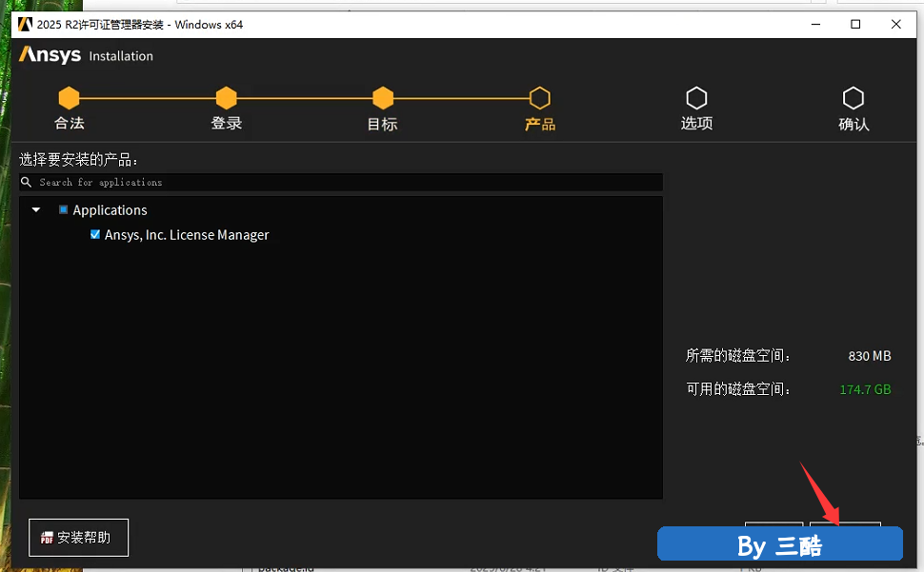Image resolution: width=924 pixels, height=572 pixels.
Task: Click the Ansys installer icon in the title bar
Action: [25, 24]
